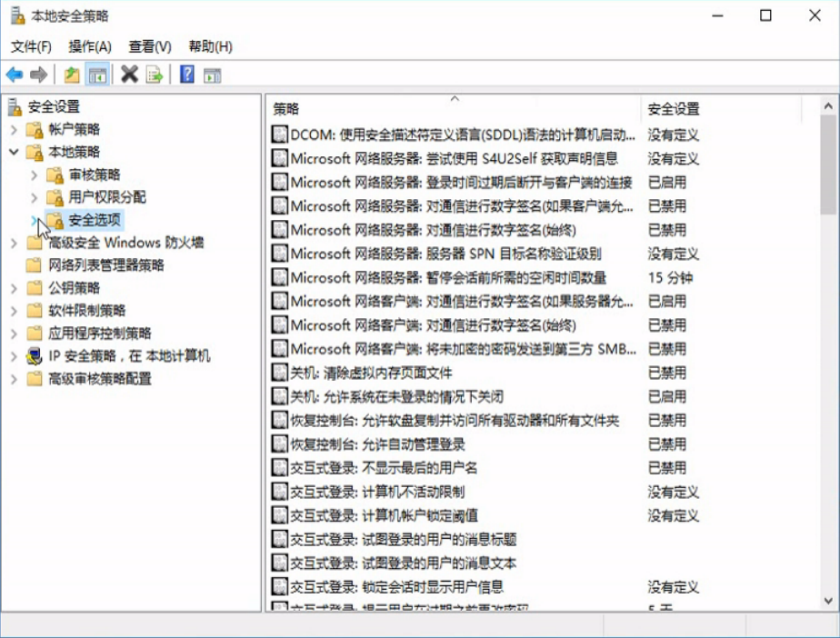The image size is (840, 638).
Task: Click the 公钥策略 folder icon
Action: click(x=35, y=288)
